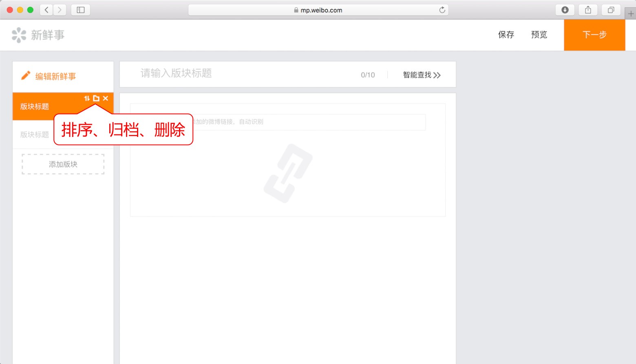636x364 pixels.
Task: Click the show-all-tabs icon in Safari
Action: (x=610, y=9)
